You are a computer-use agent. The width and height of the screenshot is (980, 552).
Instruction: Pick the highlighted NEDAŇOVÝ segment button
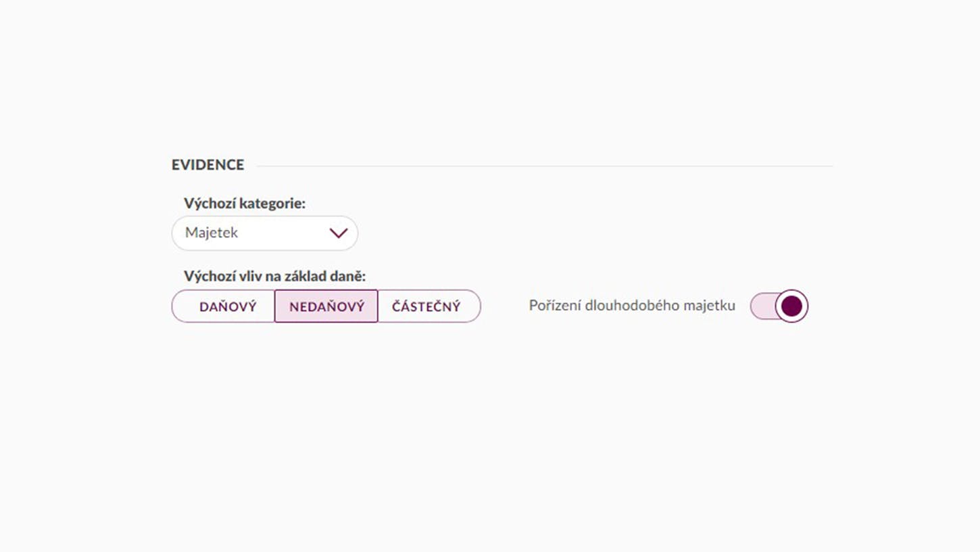pos(326,306)
